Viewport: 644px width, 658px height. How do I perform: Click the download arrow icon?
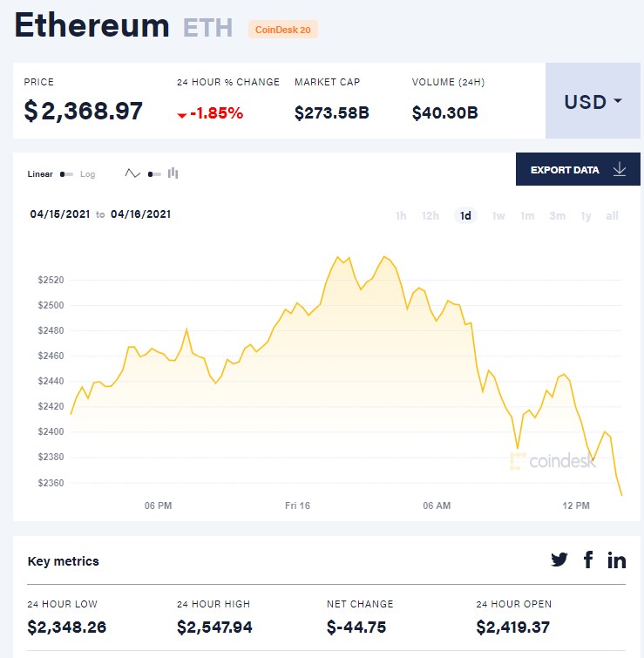point(620,169)
